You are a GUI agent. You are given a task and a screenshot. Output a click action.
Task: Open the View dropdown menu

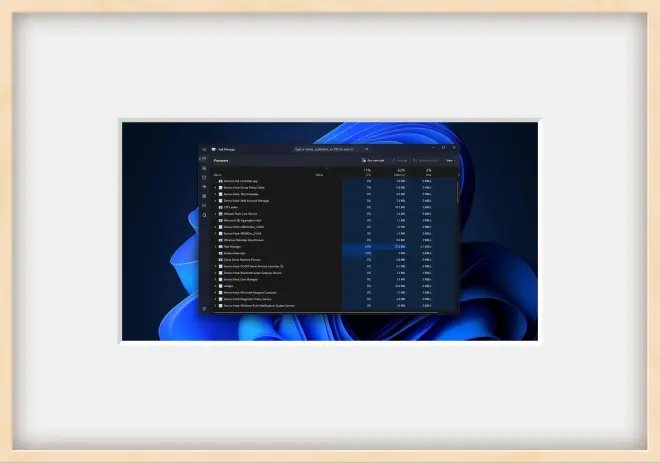click(450, 160)
